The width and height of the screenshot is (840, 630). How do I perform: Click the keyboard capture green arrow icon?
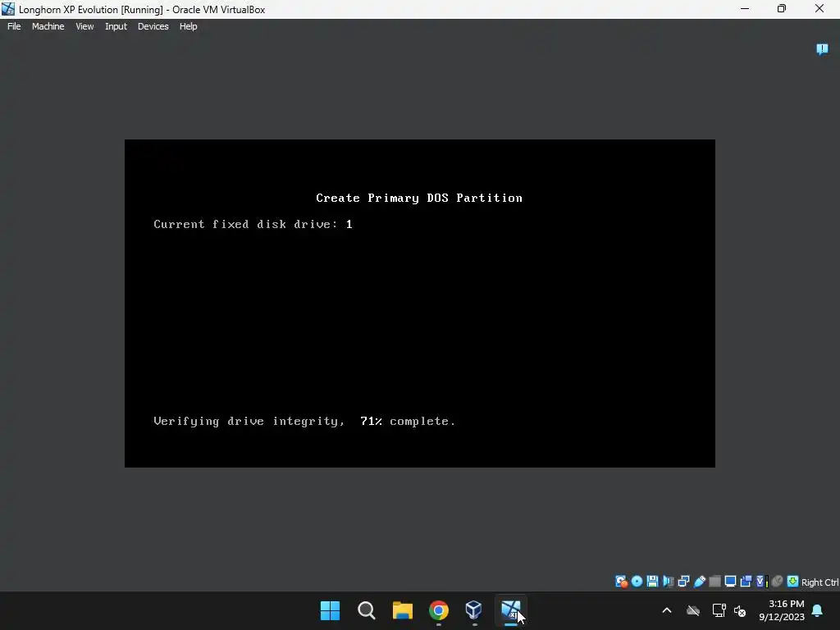(x=793, y=582)
